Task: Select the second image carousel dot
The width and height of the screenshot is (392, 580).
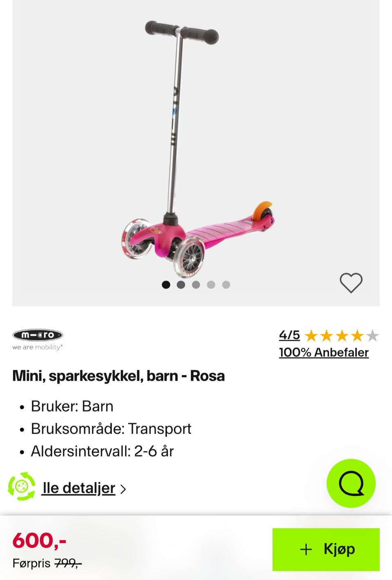Action: pos(181,285)
